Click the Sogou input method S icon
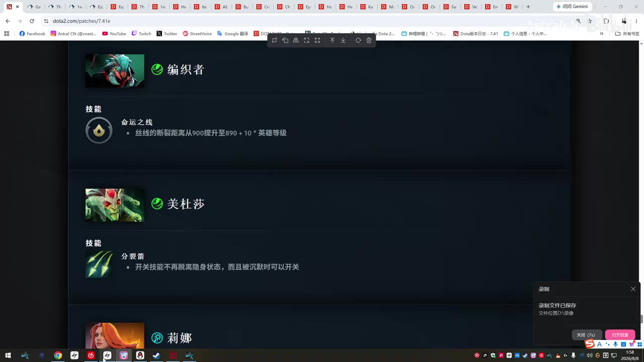The height and width of the screenshot is (362, 644). coord(590,344)
